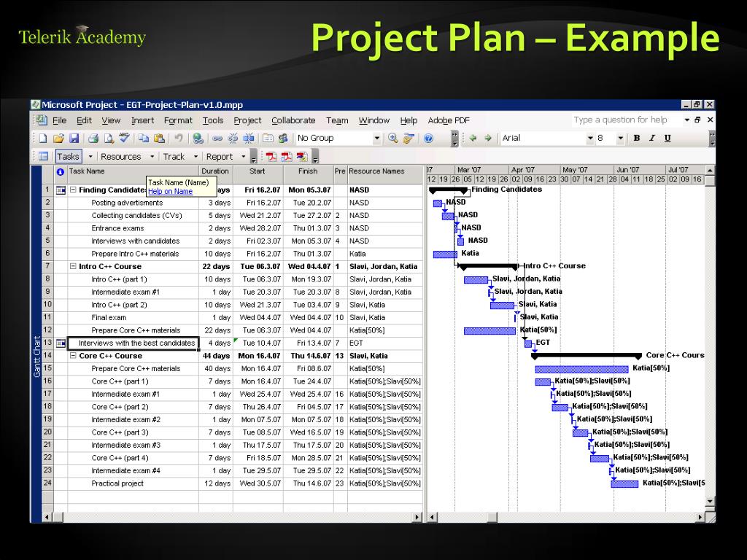Open Task Information icon
The height and width of the screenshot is (560, 747).
point(268,138)
